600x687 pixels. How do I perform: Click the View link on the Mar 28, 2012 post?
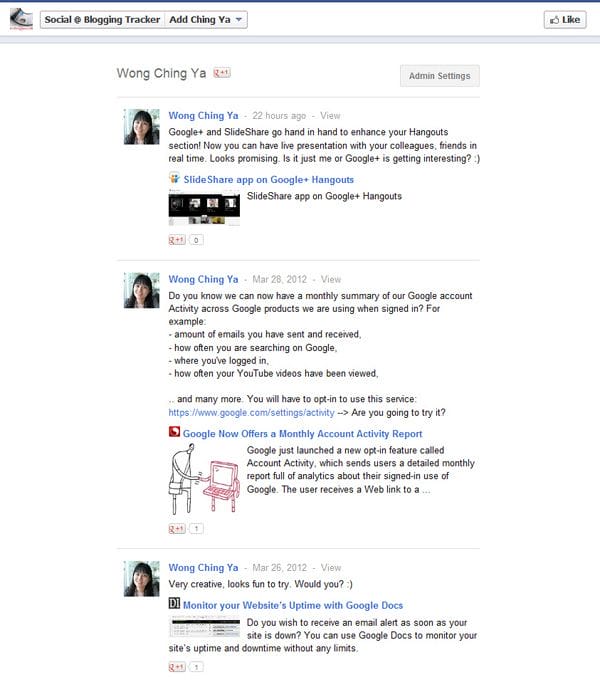click(x=331, y=279)
